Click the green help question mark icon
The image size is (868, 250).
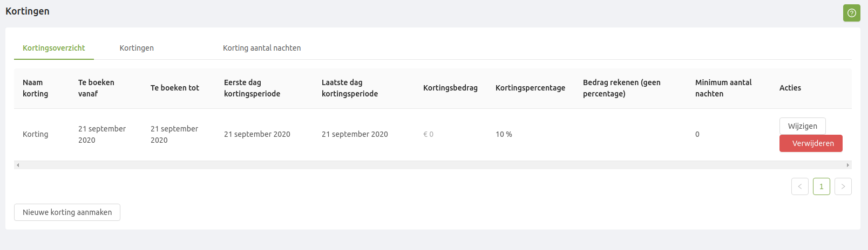coord(851,13)
